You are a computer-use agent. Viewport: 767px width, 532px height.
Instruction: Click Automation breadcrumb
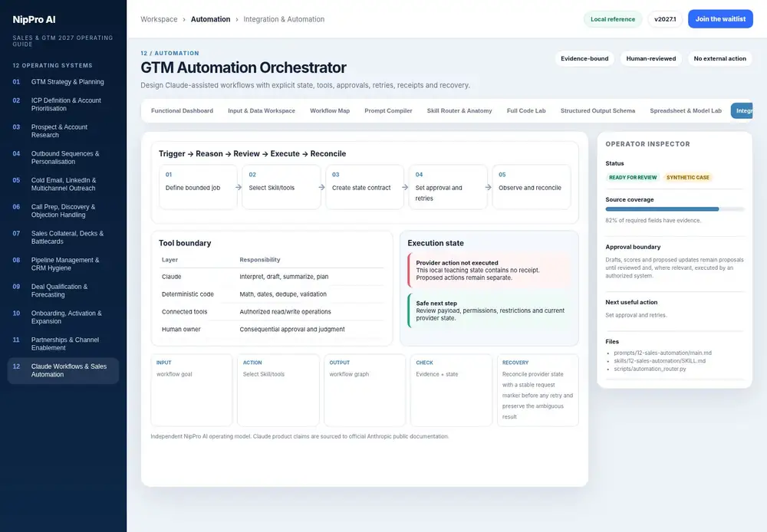pos(210,19)
